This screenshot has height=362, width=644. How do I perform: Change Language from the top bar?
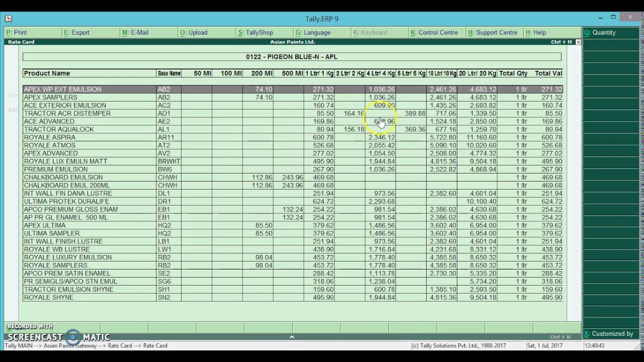point(313,32)
